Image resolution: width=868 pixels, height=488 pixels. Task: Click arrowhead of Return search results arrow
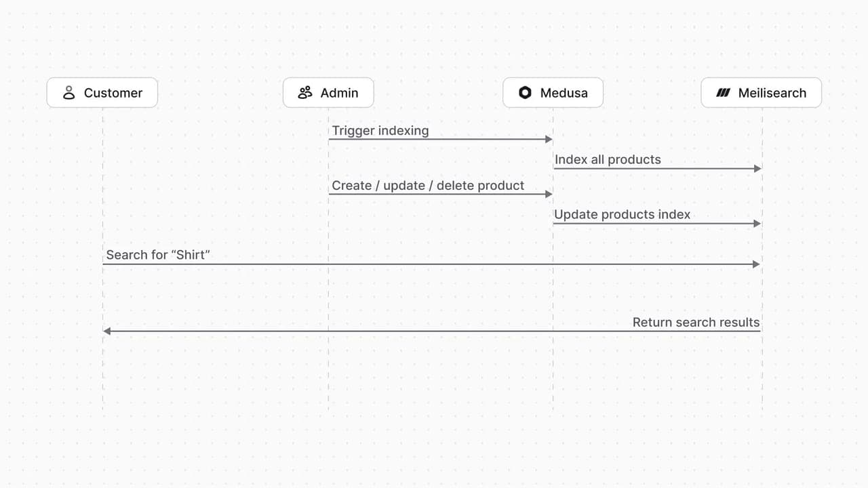pos(107,331)
